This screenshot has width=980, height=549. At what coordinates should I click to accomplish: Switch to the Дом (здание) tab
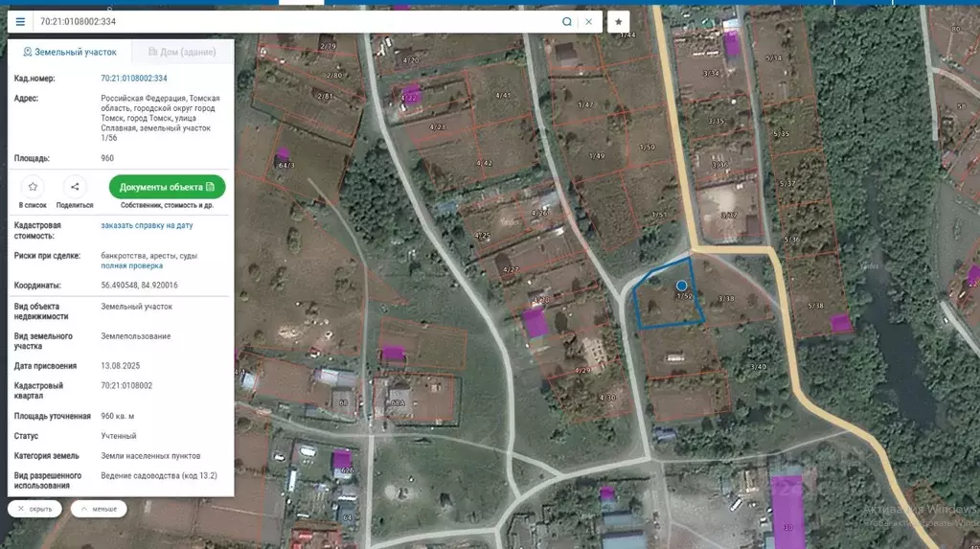(181, 52)
